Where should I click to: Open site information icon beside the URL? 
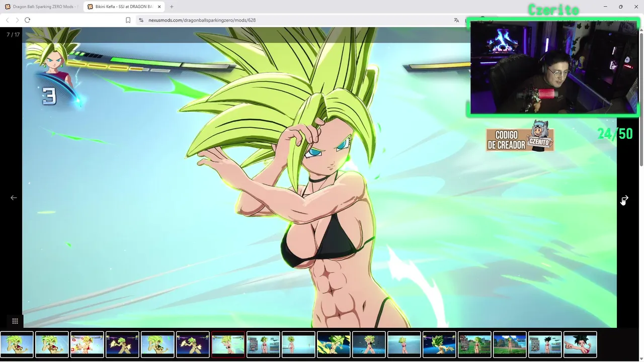point(141,20)
